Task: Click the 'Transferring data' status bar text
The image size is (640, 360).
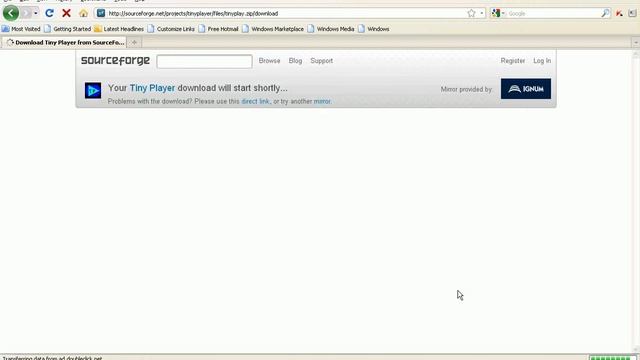Action: (52, 358)
